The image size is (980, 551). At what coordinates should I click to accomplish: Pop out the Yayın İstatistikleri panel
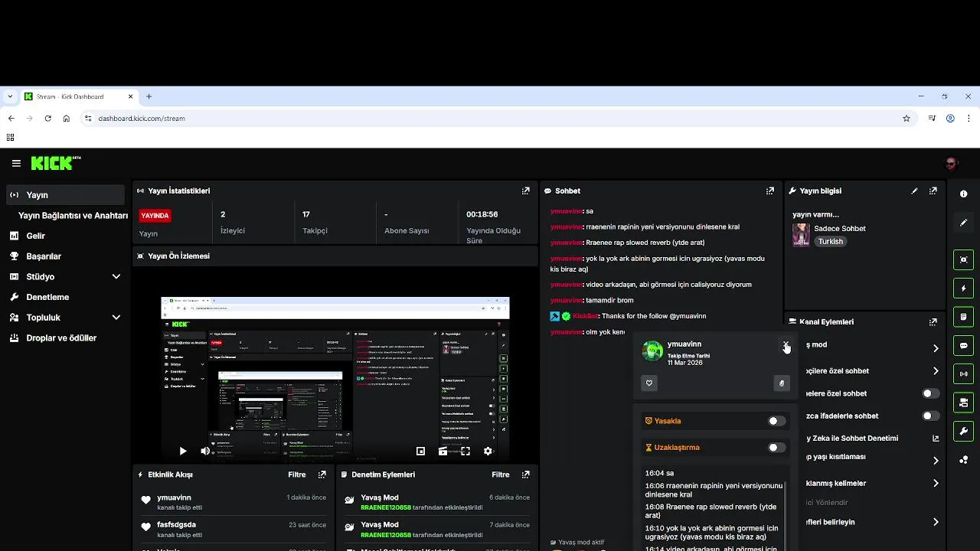pyautogui.click(x=526, y=191)
